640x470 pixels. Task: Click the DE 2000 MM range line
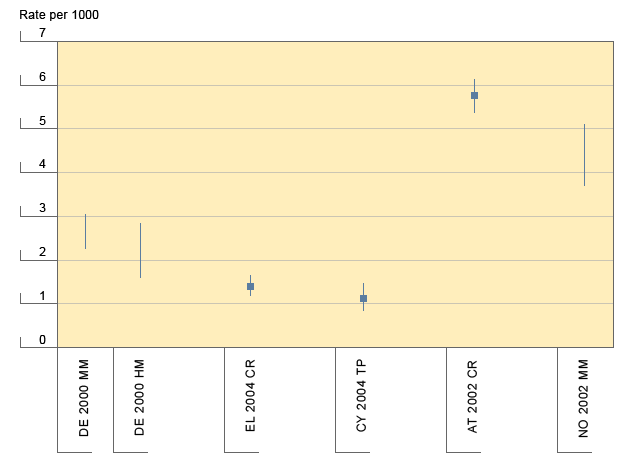pos(85,231)
